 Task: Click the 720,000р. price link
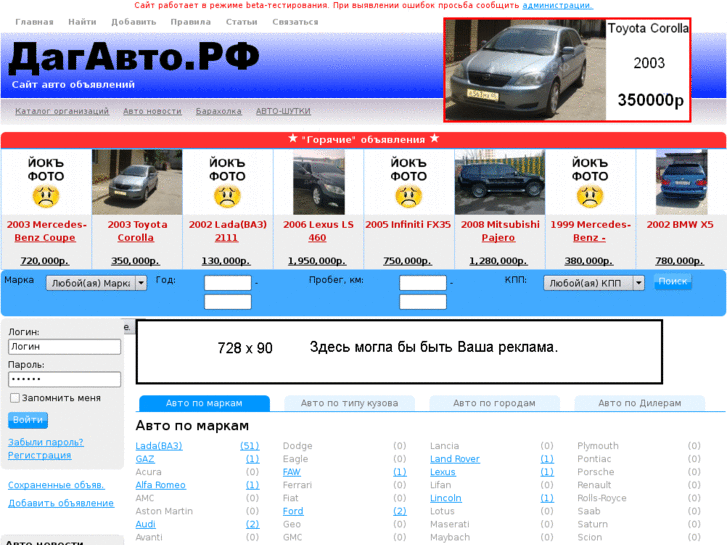point(45,261)
